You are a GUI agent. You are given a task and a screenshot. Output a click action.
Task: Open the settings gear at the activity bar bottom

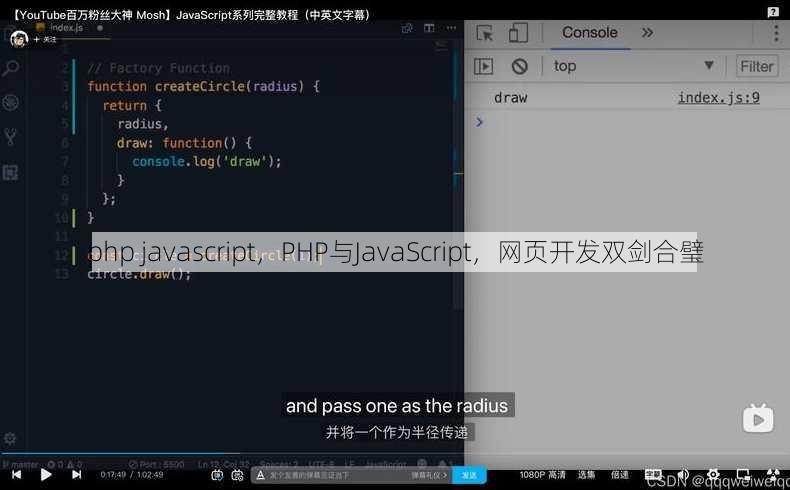tap(10, 438)
